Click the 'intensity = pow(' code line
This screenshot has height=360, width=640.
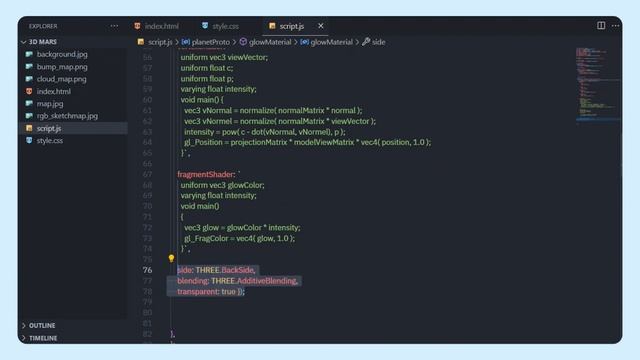click(264, 132)
